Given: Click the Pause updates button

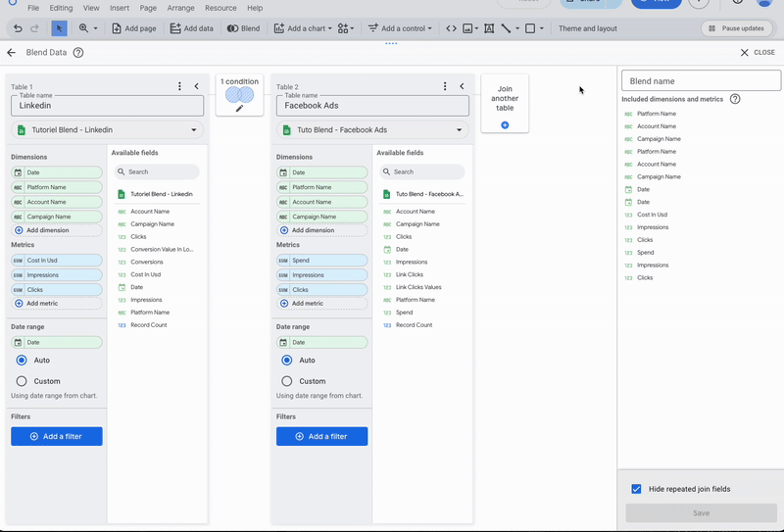Looking at the screenshot, I should (x=736, y=28).
